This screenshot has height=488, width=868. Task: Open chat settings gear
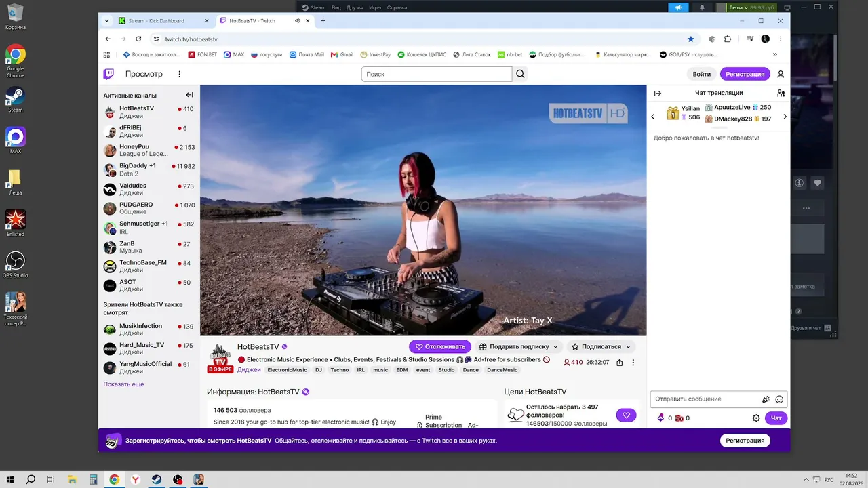(756, 418)
